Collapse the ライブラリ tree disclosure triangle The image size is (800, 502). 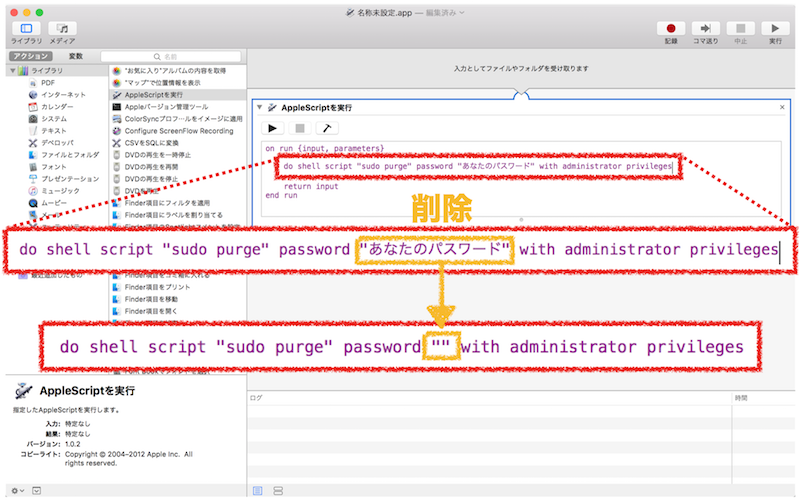pyautogui.click(x=13, y=70)
